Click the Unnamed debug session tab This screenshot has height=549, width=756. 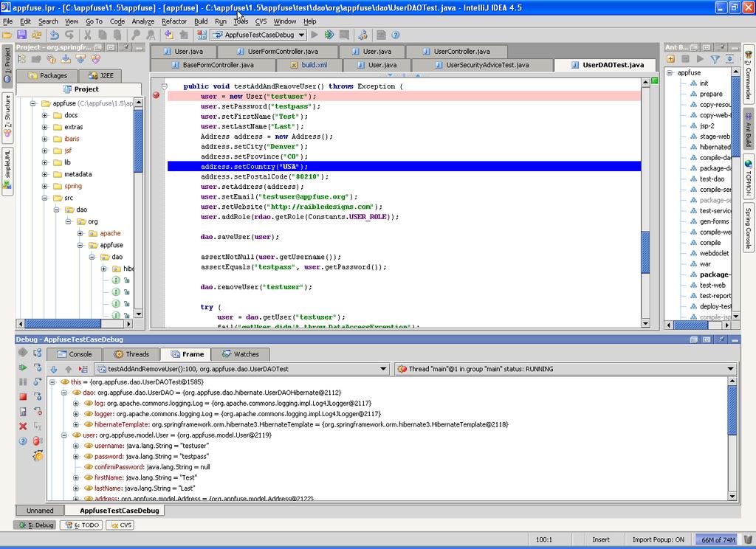click(40, 511)
